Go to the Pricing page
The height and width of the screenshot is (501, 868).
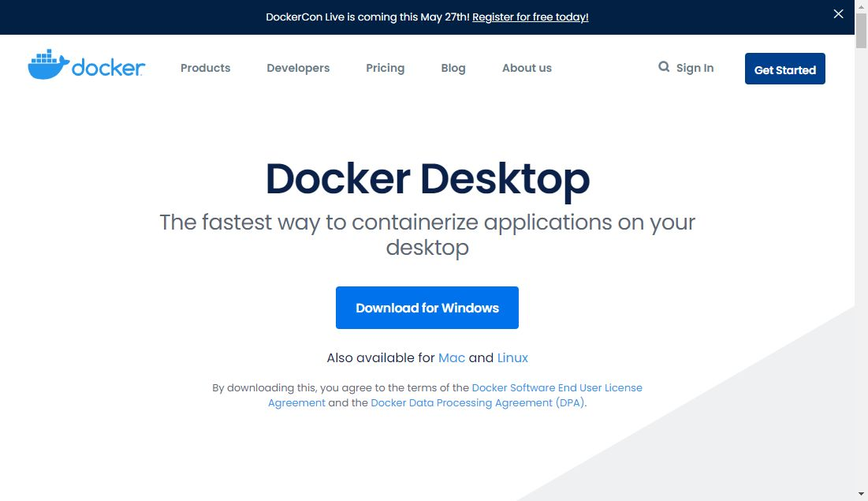[x=386, y=68]
